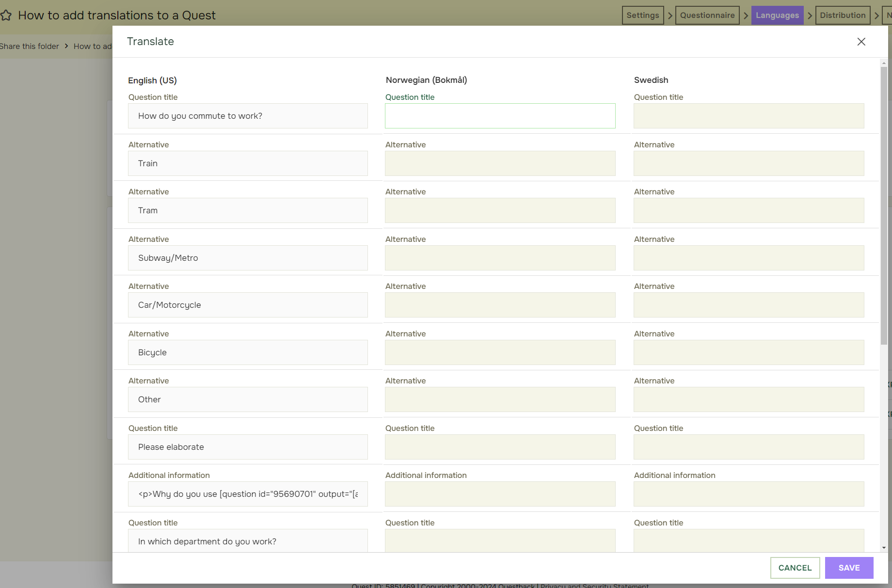This screenshot has width=892, height=588.
Task: Click Norwegian Alternative field for Car/Motorcycle
Action: [500, 305]
